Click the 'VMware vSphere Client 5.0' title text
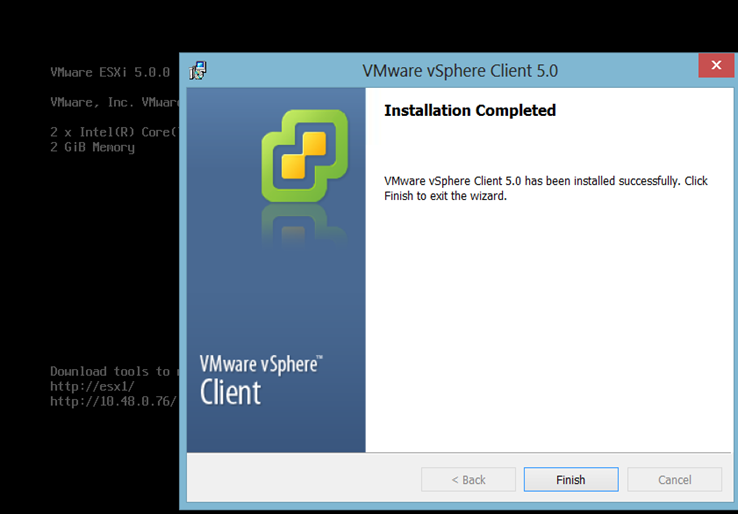The width and height of the screenshot is (738, 514). tap(460, 71)
